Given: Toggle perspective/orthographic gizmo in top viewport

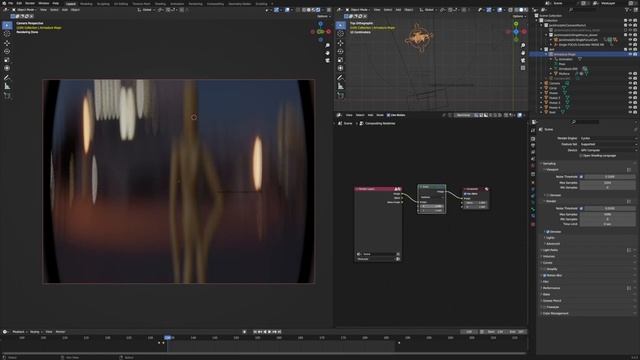Looking at the screenshot, I should 523,68.
